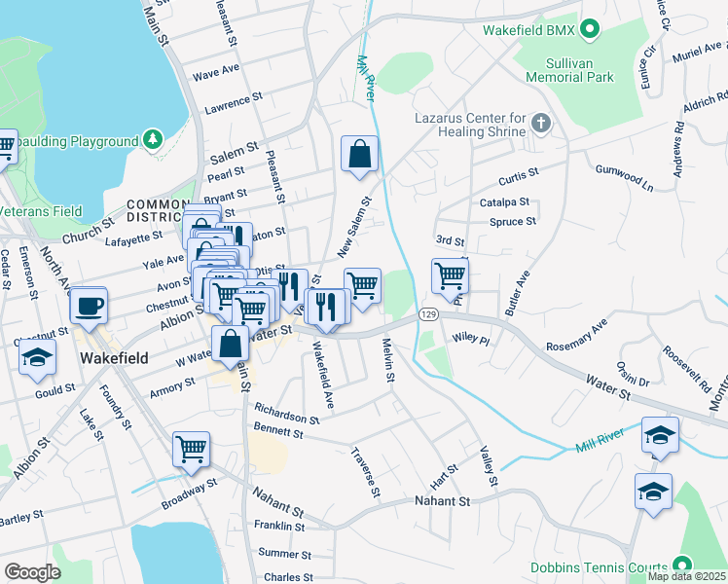Select the graduation cap marker above Dobbins Tennis Courts
This screenshot has width=728, height=584.
[653, 492]
